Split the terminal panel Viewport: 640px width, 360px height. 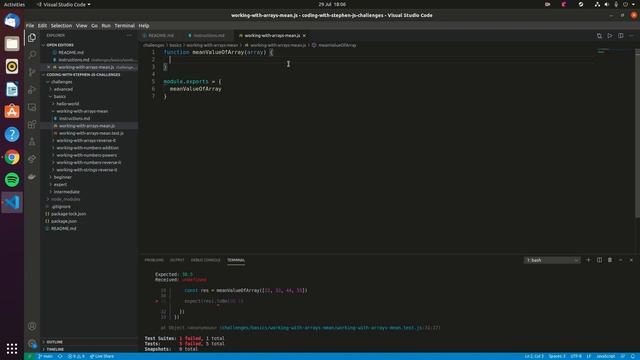(599, 260)
